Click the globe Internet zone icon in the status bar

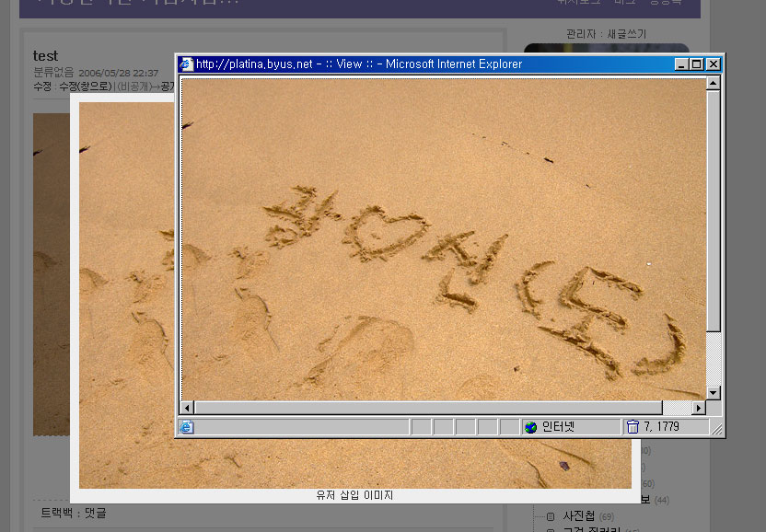click(x=531, y=427)
